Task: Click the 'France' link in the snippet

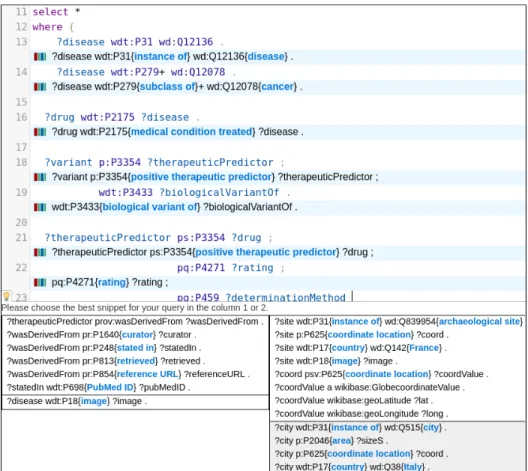Action: [424, 348]
